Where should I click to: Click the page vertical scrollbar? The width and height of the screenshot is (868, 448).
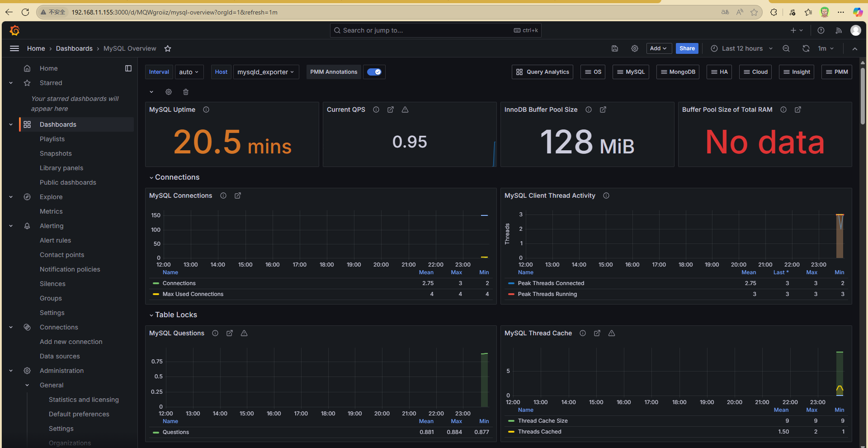(x=863, y=95)
